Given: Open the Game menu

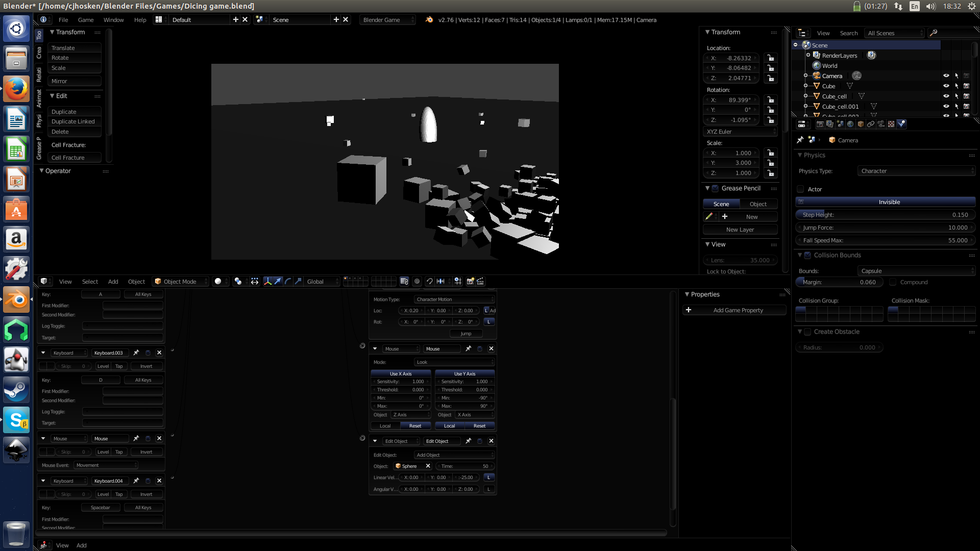Looking at the screenshot, I should point(86,20).
